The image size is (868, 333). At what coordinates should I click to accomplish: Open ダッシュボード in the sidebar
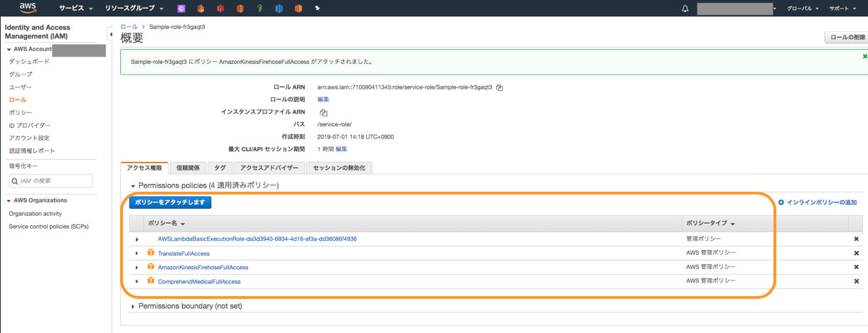[x=29, y=62]
